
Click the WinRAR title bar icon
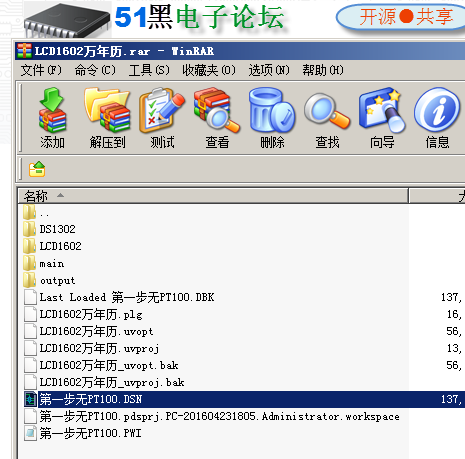[x=24, y=51]
